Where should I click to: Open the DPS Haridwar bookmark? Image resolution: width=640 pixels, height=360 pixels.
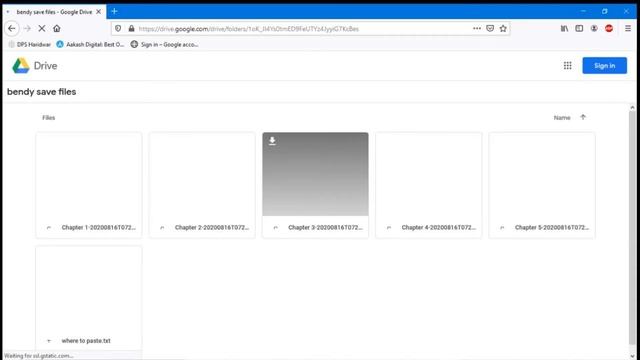(29, 44)
